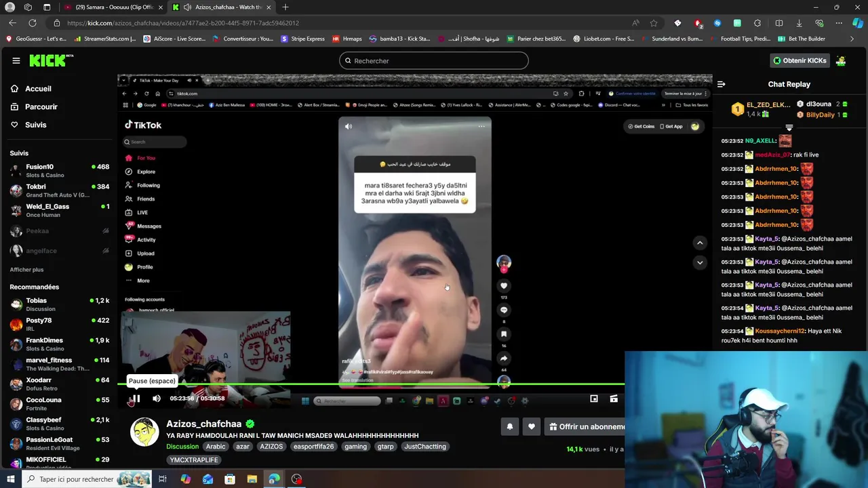The height and width of the screenshot is (488, 868).
Task: Open recommended channel CocoLouna
Action: 60,404
